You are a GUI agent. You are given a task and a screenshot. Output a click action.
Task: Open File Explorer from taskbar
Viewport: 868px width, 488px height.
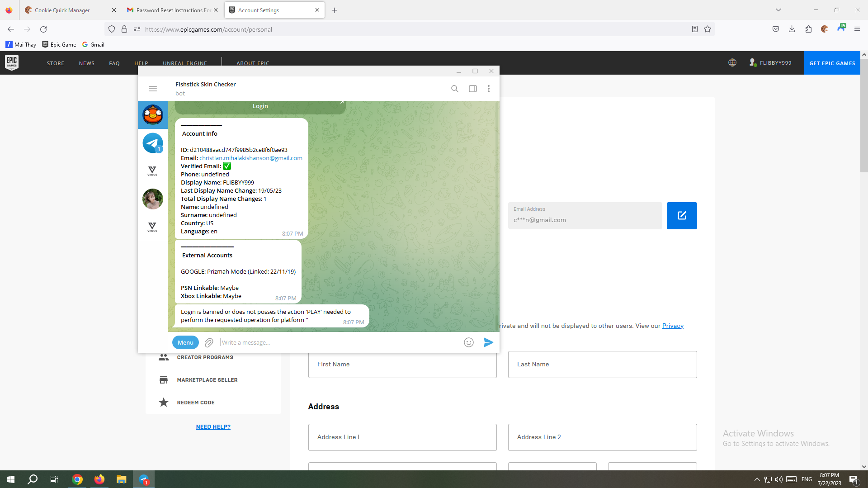121,479
